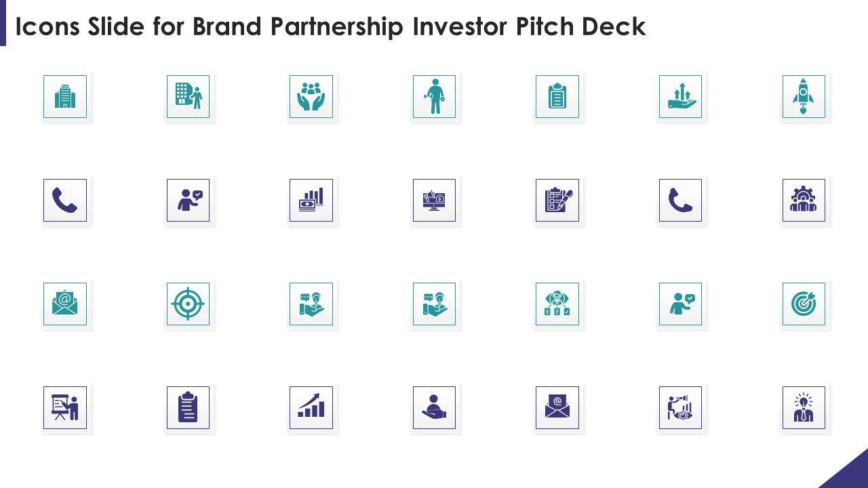Select the rocket launch icon
868x488 pixels.
pos(804,97)
